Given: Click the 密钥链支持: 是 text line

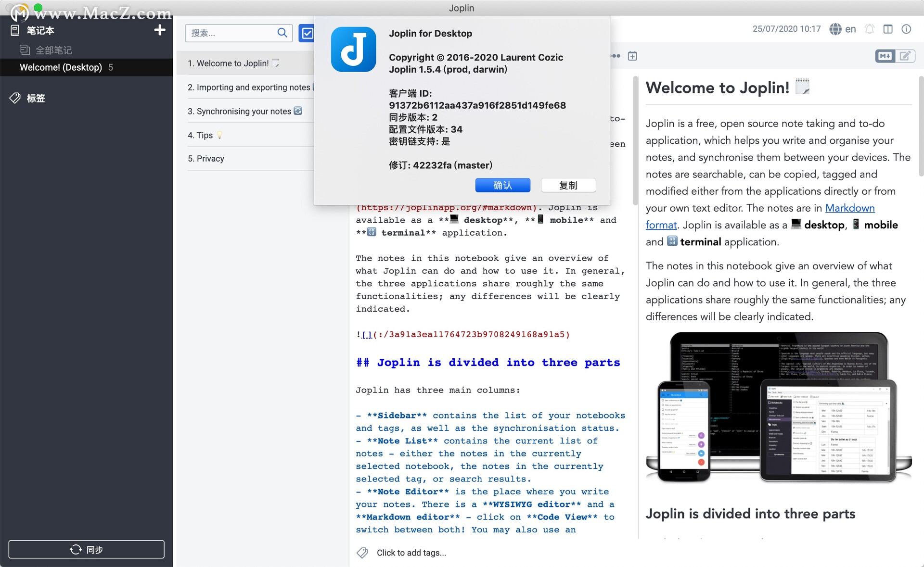Looking at the screenshot, I should pyautogui.click(x=420, y=141).
